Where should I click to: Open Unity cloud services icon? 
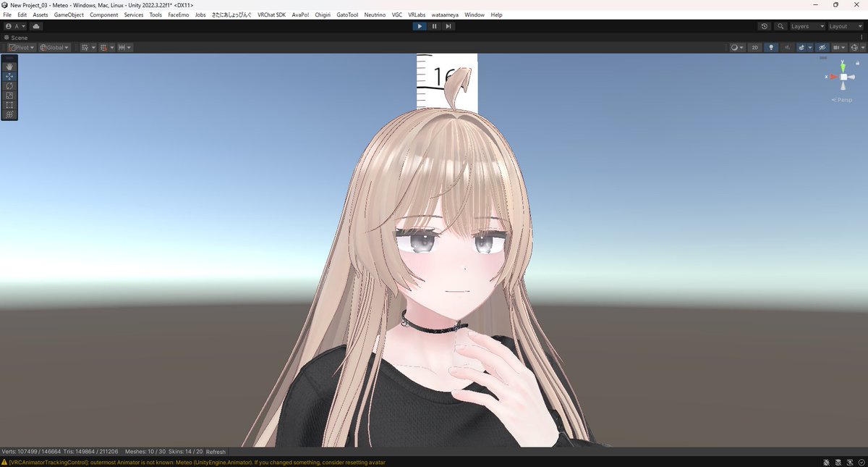click(35, 26)
